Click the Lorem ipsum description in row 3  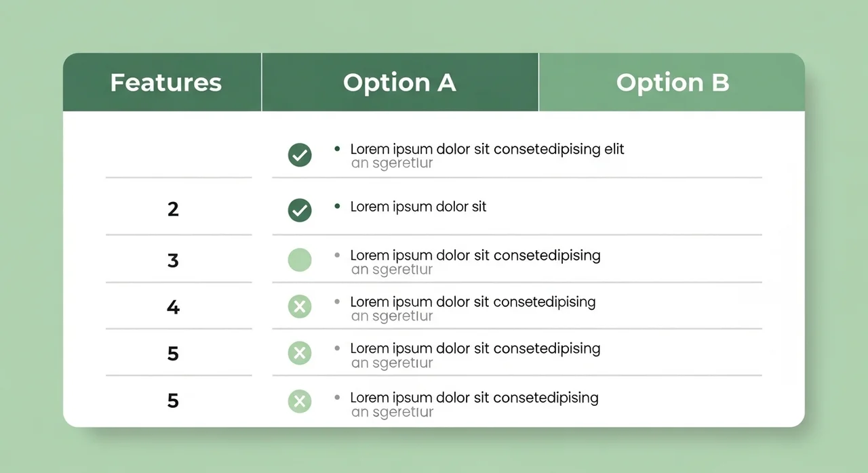coord(475,255)
